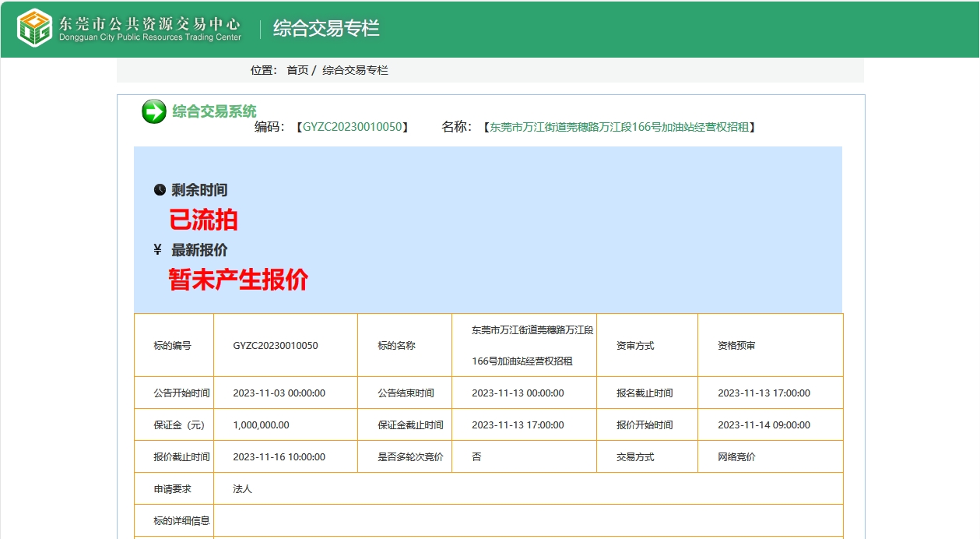This screenshot has width=980, height=539.
Task: Click the 交易方式 label cell
Action: tap(647, 456)
